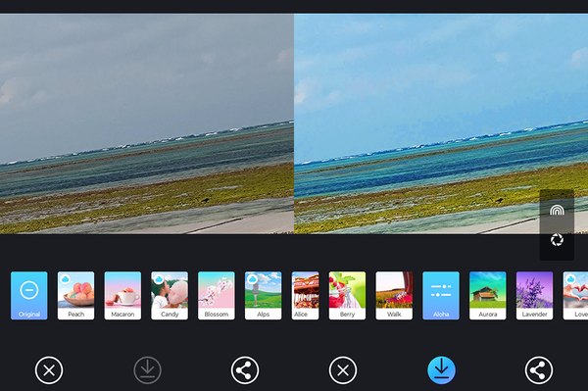Close editor under the unfiltered gray photo

[x=49, y=370]
